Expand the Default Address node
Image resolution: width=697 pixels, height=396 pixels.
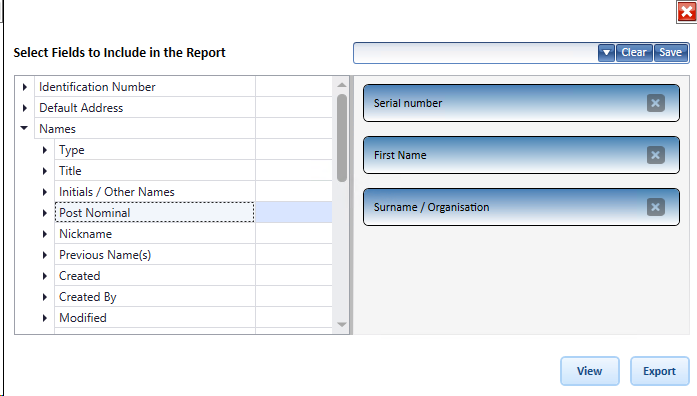coord(25,108)
